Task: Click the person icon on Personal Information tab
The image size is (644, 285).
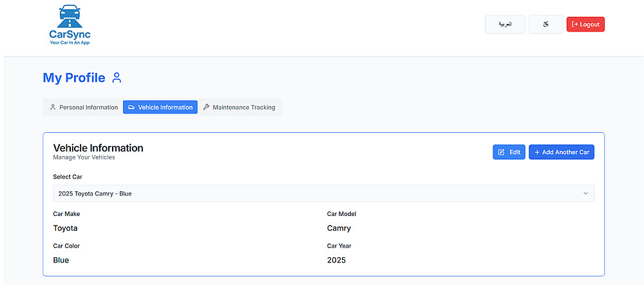Action: 53,108
